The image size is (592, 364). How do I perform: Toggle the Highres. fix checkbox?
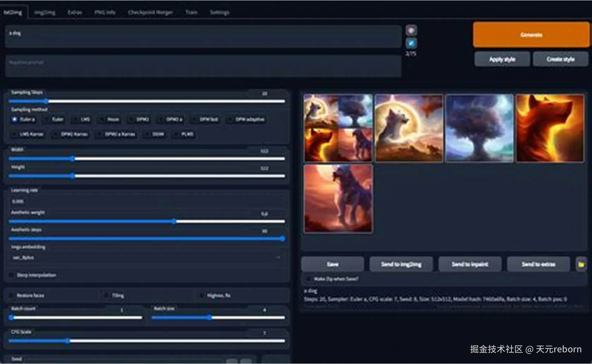[x=202, y=295]
